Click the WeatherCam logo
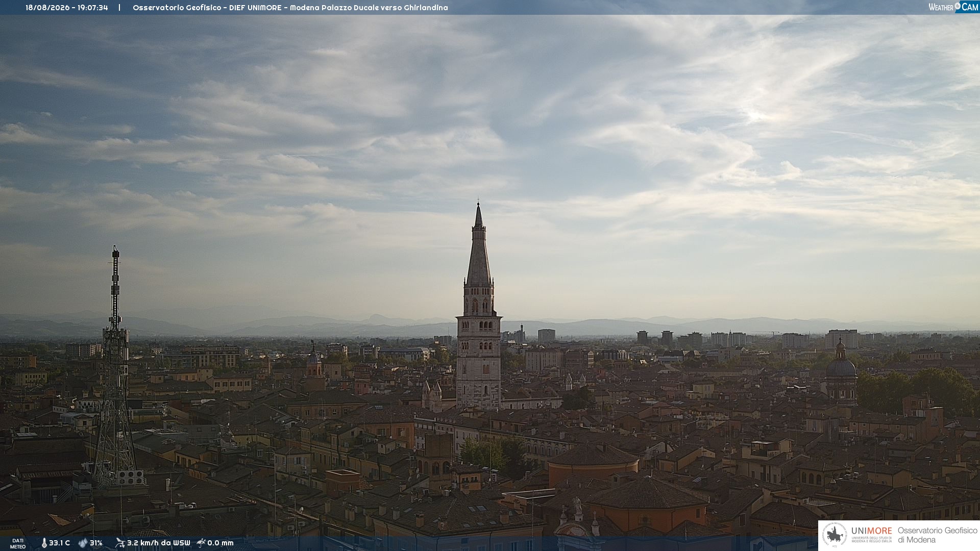980x551 pixels. [x=953, y=7]
